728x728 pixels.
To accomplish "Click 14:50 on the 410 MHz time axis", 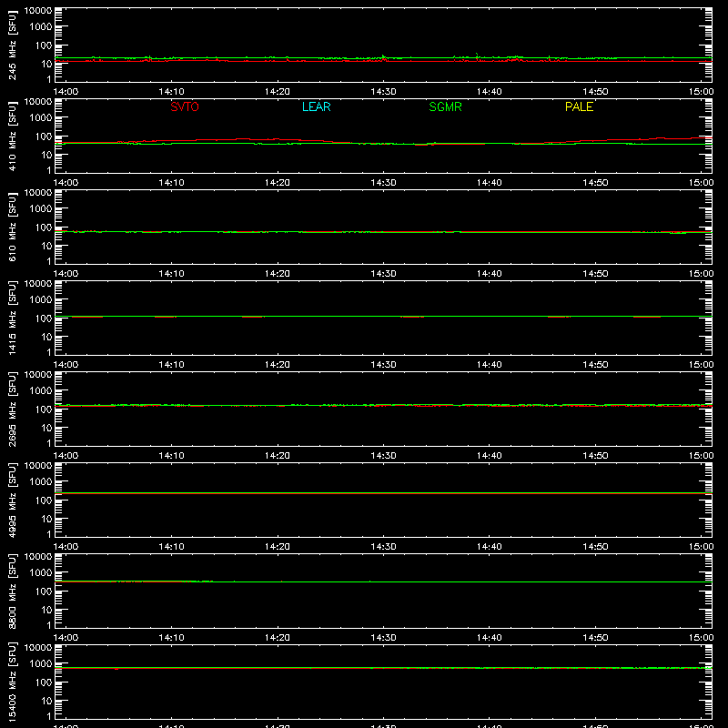I will 595,183.
